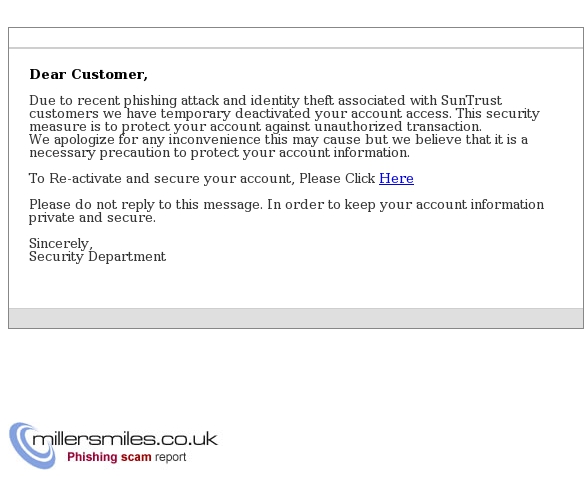
Task: Open the millersmiles.co.uk logo text
Action: pos(125,439)
